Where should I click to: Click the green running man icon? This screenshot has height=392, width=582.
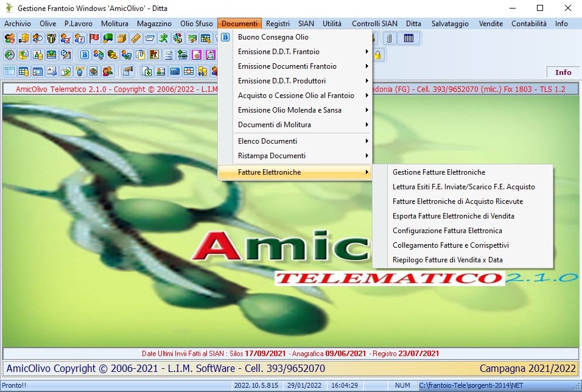[163, 38]
